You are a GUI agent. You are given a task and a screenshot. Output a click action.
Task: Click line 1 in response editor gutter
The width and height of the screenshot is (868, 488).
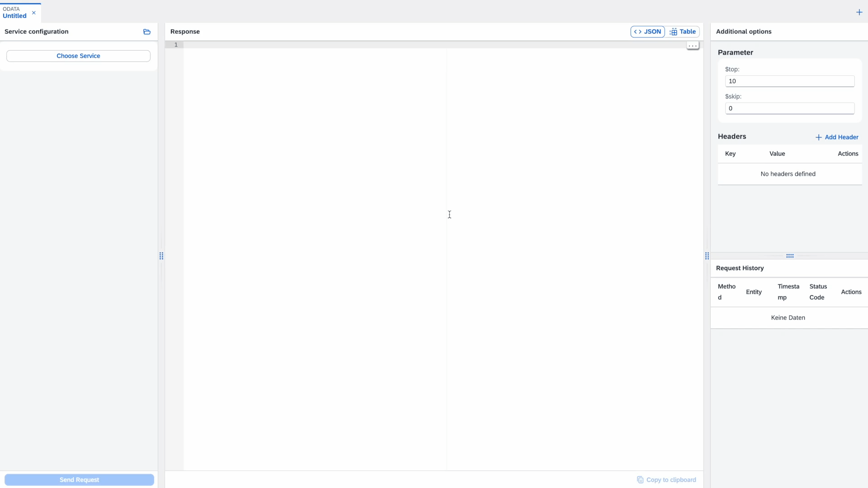[x=176, y=45]
